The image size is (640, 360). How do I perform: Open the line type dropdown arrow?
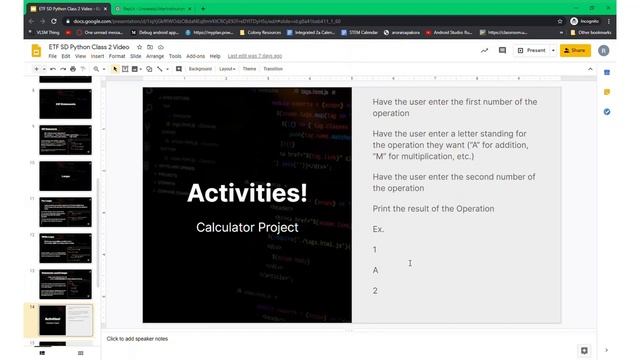tap(167, 69)
